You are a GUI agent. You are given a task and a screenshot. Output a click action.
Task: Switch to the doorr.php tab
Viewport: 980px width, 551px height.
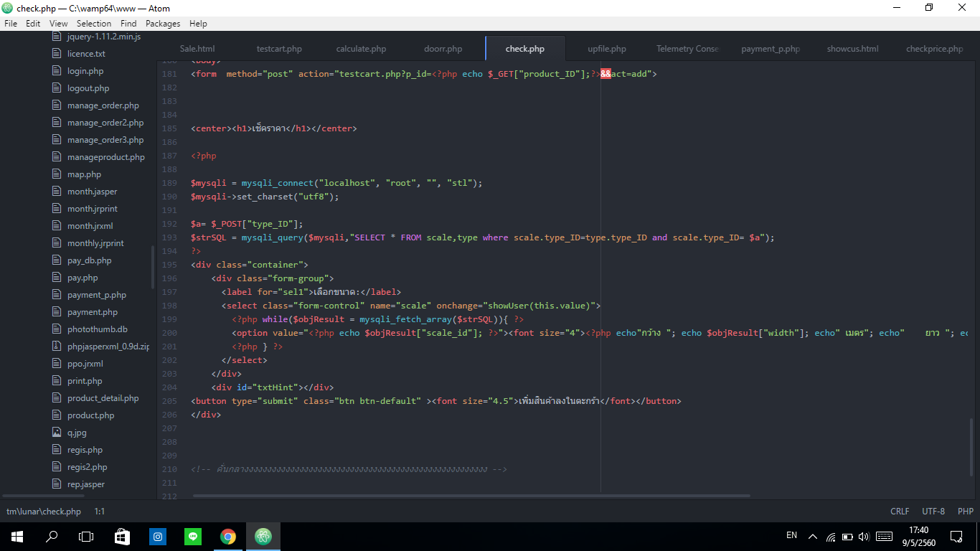443,49
